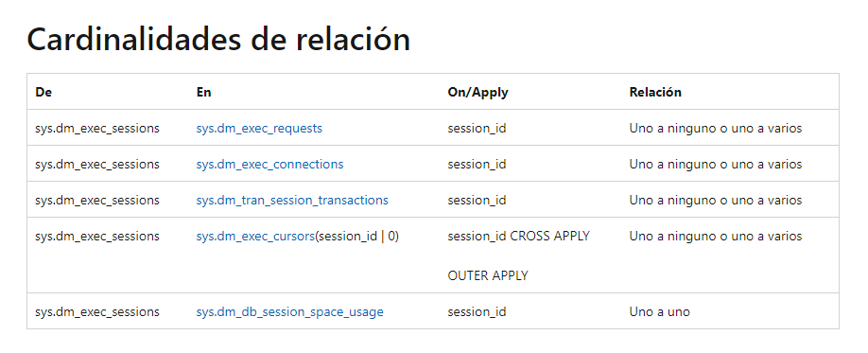Click session_id in the space usage row

(x=477, y=312)
